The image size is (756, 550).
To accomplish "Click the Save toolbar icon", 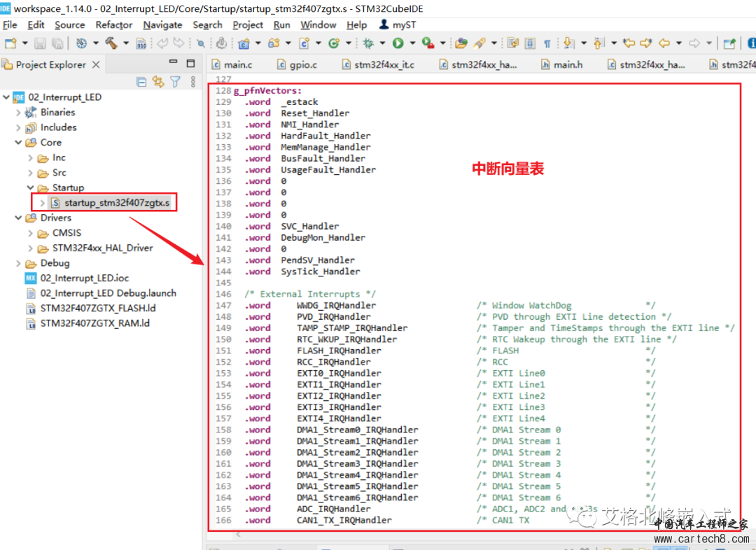I will click(x=40, y=43).
